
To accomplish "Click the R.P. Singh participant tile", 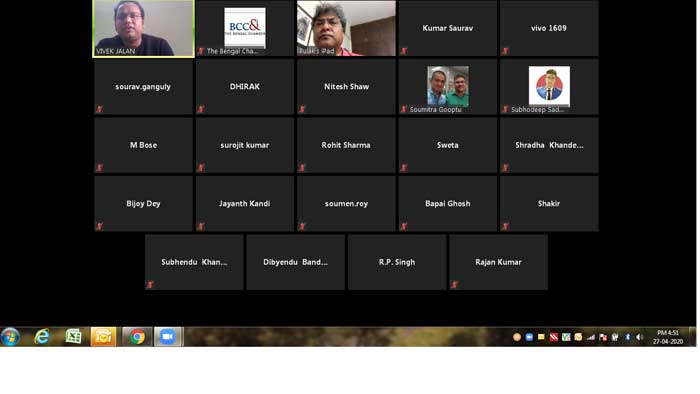I will [397, 262].
